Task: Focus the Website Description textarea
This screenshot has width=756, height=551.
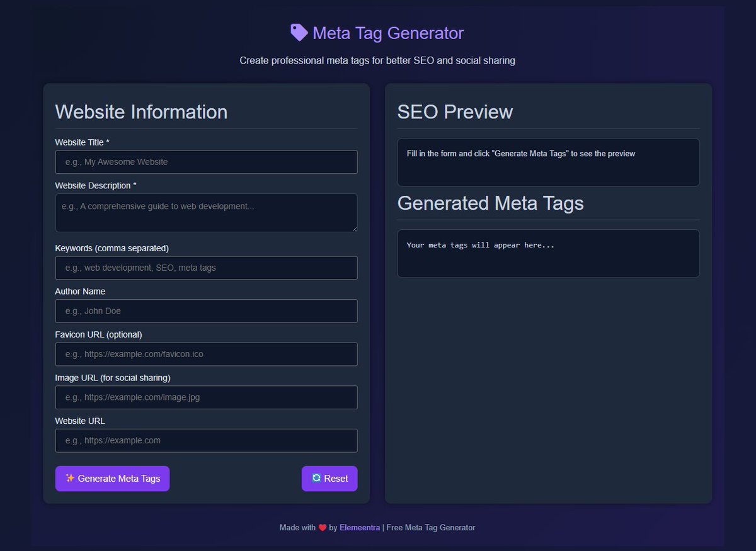Action: pyautogui.click(x=206, y=213)
